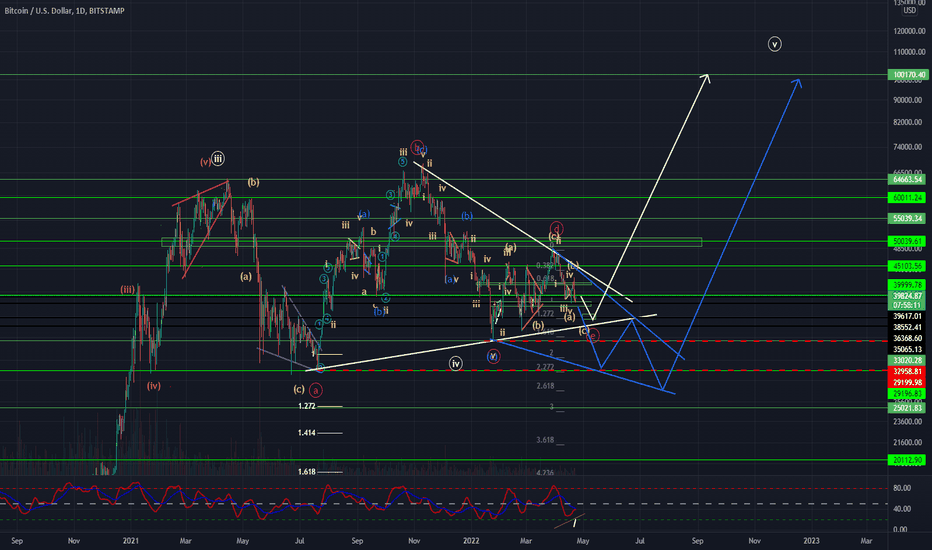Screen dimensions: 932x550
Task: Click the 23600.00 price axis tick
Action: click(909, 422)
